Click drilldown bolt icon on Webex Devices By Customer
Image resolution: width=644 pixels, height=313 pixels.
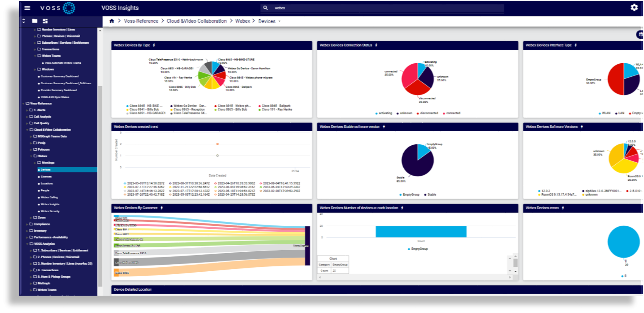point(162,208)
